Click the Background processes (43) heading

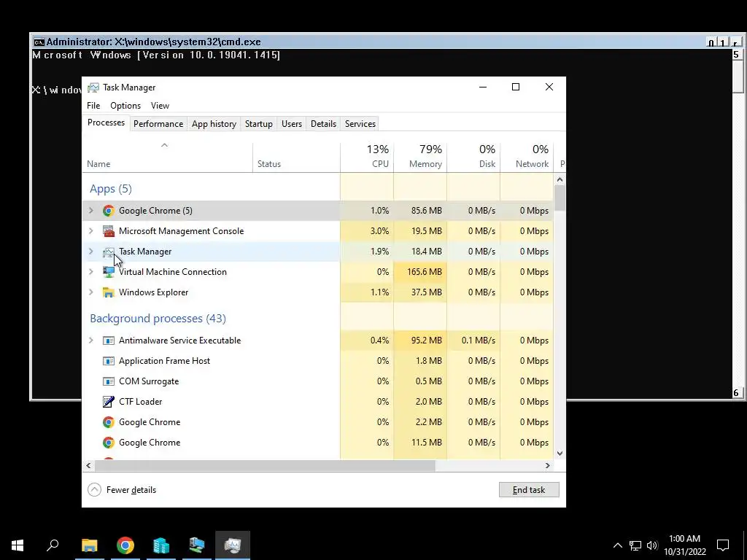coord(158,319)
